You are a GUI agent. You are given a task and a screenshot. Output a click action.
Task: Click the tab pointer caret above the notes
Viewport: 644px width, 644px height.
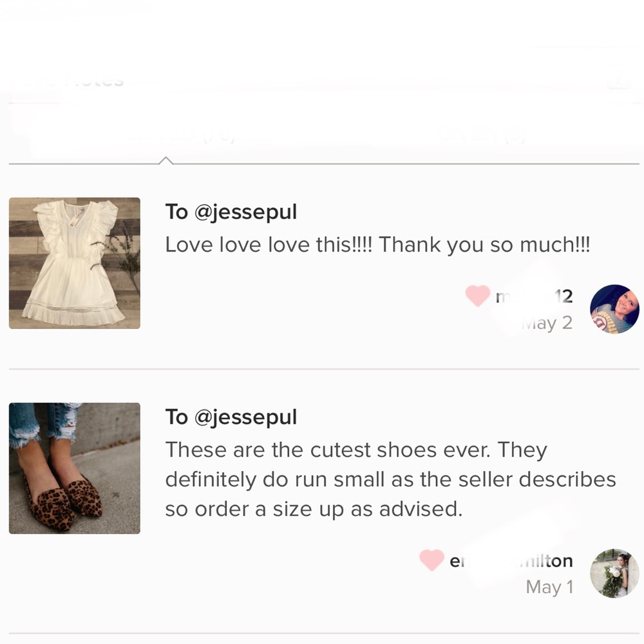click(x=166, y=160)
